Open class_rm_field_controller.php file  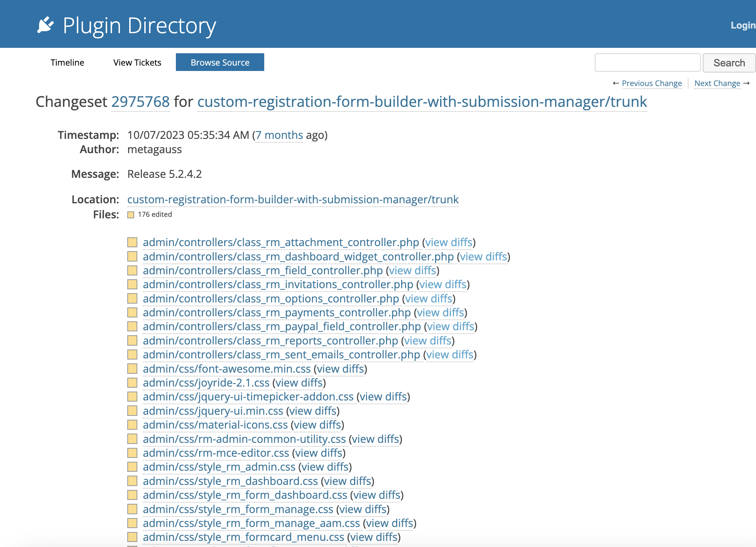tap(263, 270)
